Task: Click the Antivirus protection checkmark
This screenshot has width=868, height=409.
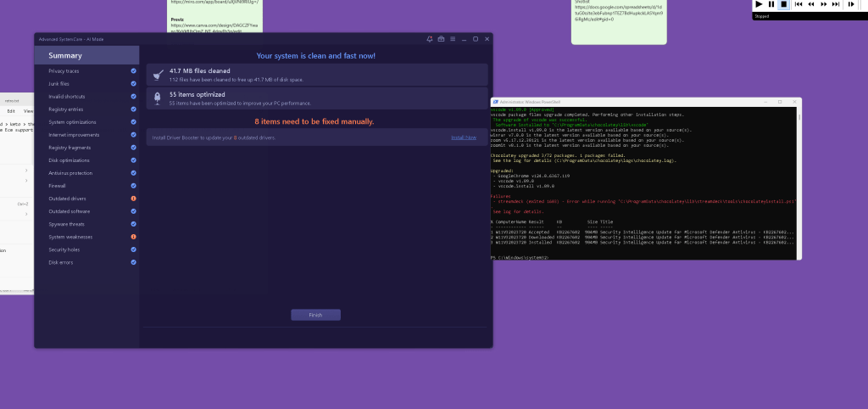Action: tap(133, 173)
